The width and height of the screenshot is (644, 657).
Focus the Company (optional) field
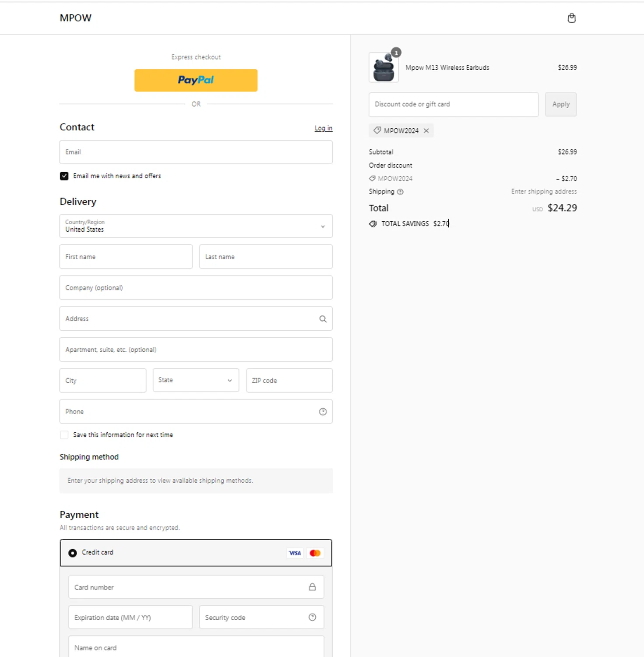click(x=196, y=288)
